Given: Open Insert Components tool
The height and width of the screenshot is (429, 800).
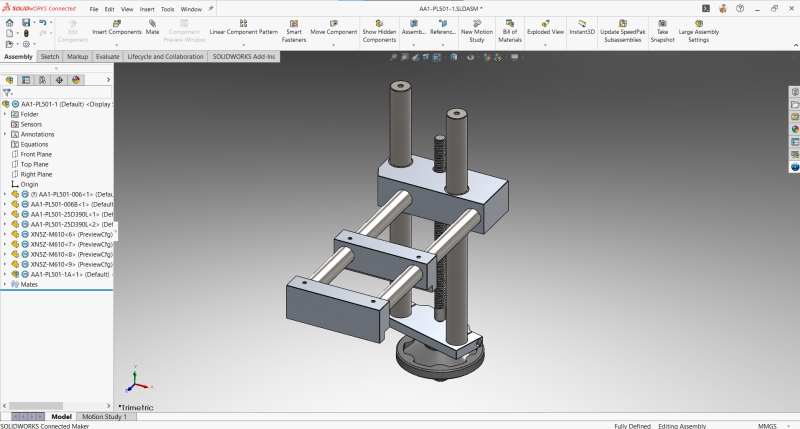Looking at the screenshot, I should (117, 24).
